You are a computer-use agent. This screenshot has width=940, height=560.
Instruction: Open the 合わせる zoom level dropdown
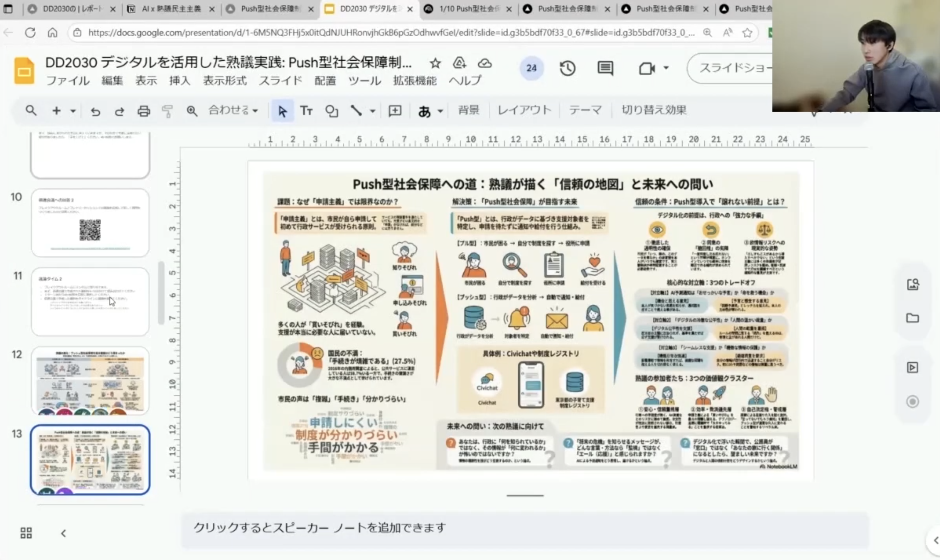tap(233, 110)
